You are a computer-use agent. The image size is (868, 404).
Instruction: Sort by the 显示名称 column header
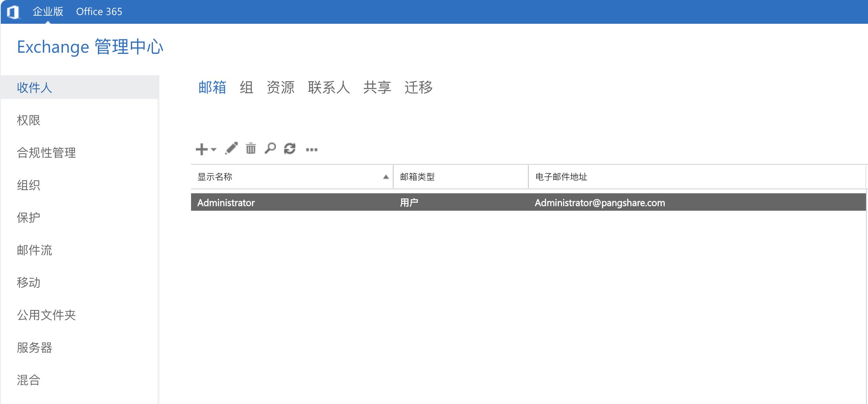pos(292,177)
